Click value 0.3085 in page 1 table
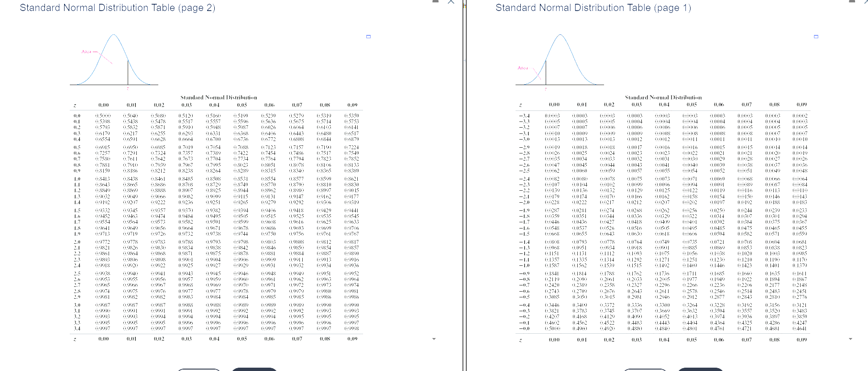The height and width of the screenshot is (371, 868). point(553,297)
